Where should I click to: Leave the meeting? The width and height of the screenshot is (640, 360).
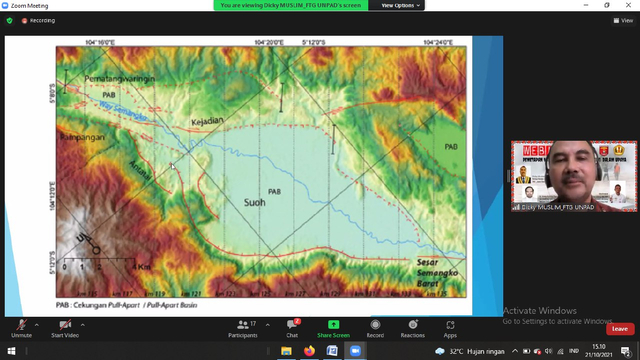click(x=620, y=329)
